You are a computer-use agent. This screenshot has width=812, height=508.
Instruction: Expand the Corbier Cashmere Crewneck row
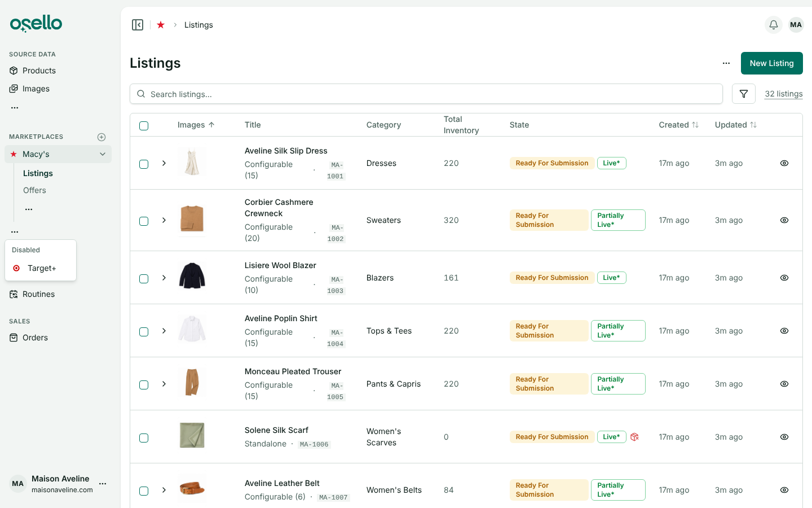(164, 220)
